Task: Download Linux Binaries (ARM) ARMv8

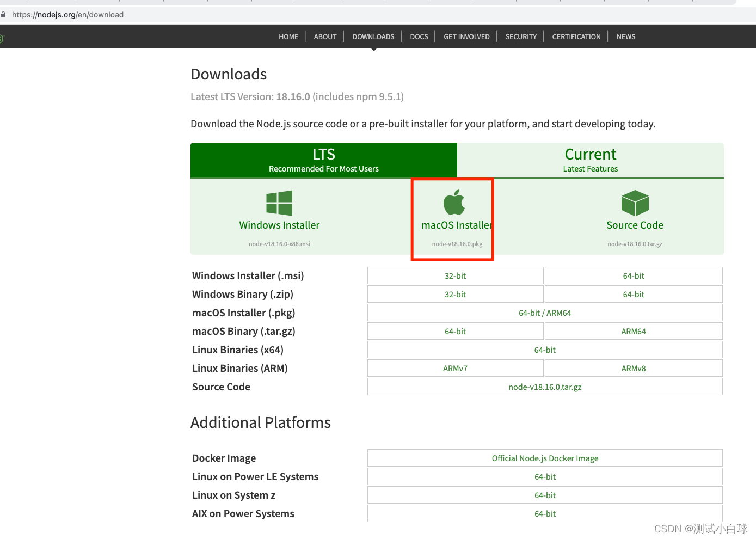Action: 634,368
